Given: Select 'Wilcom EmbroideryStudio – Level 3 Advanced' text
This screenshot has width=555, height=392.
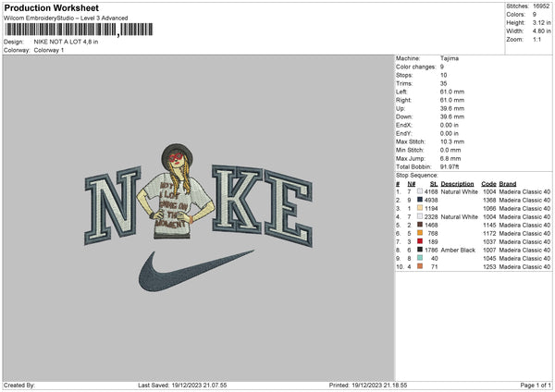Looking at the screenshot, I should (66, 18).
